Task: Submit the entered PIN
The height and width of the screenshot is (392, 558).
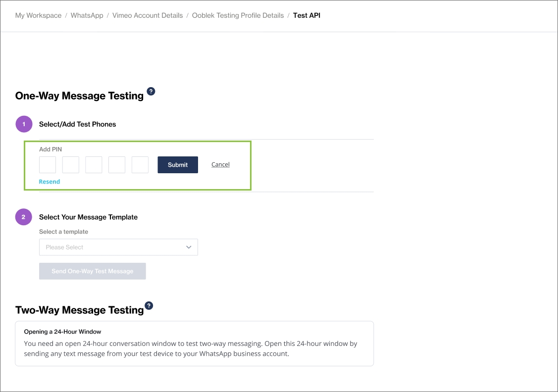Action: point(178,165)
